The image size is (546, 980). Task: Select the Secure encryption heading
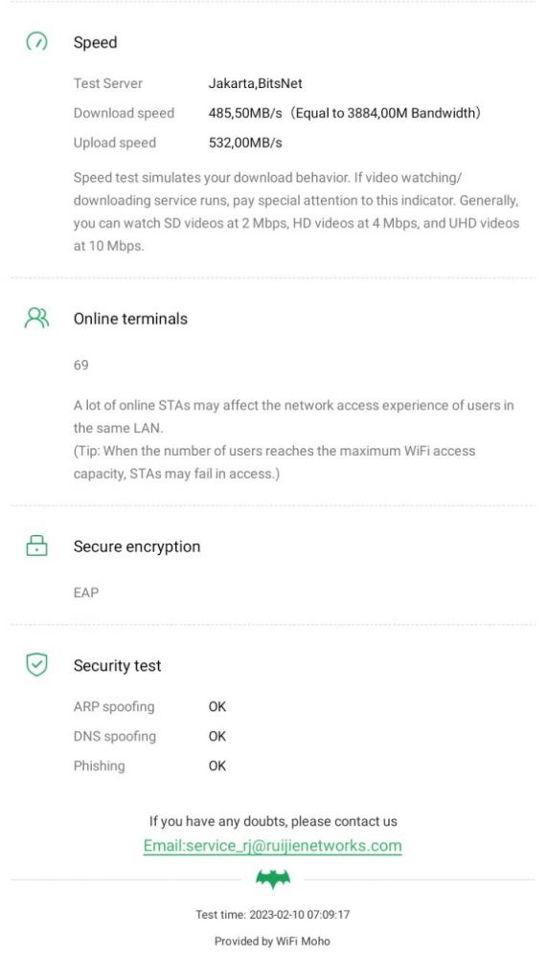pyautogui.click(x=137, y=546)
